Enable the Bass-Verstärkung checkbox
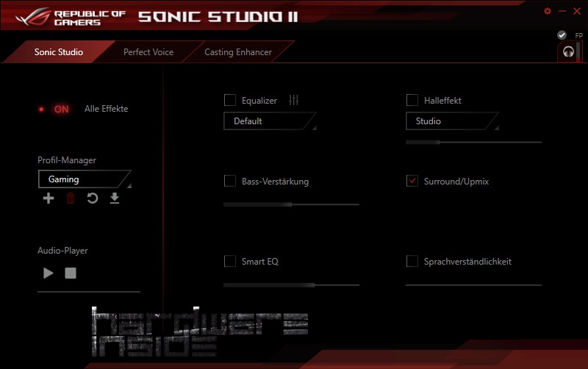The width and height of the screenshot is (588, 369). coord(230,181)
